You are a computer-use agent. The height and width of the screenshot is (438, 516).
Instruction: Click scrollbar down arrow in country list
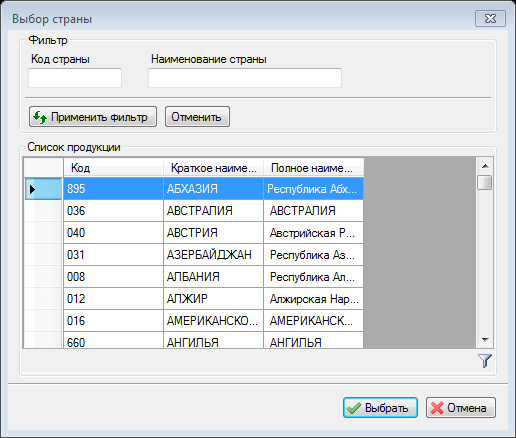[485, 340]
